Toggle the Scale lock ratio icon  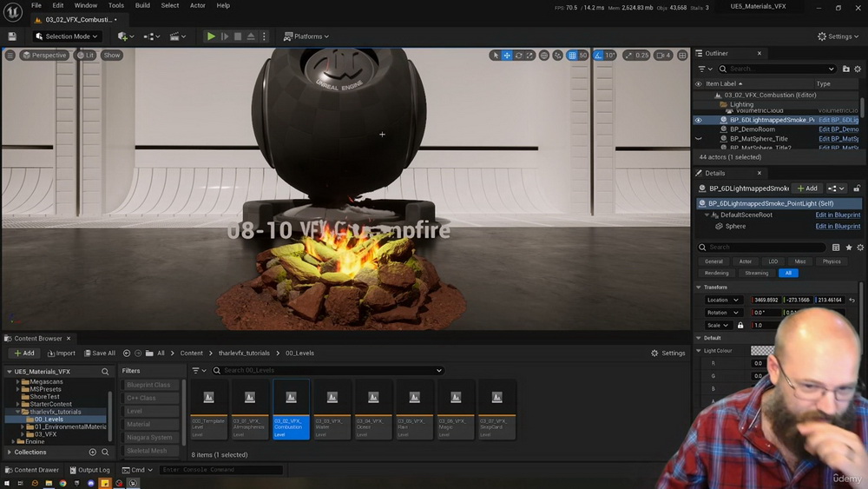740,326
